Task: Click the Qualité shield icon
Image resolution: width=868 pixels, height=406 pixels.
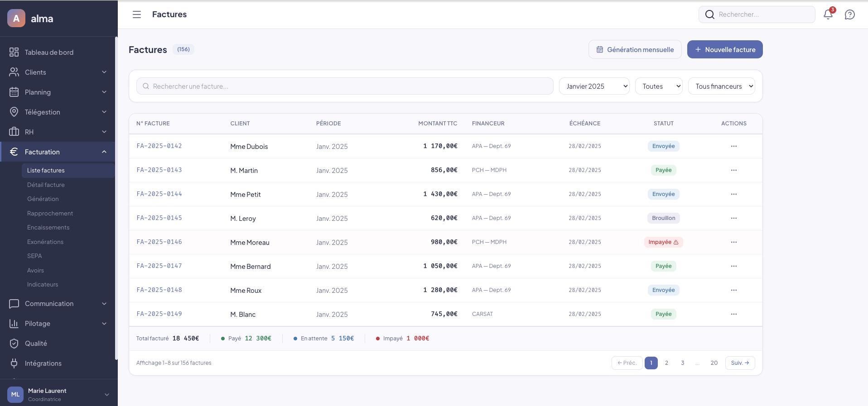Action: point(14,344)
